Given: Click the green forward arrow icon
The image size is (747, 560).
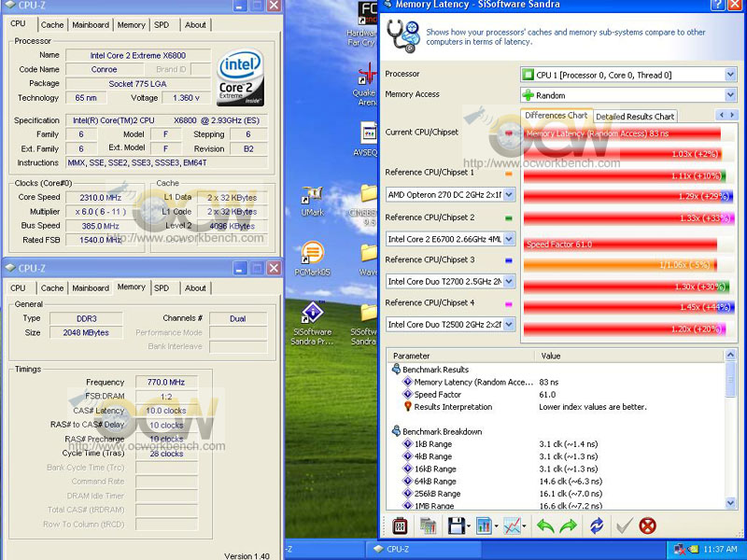Looking at the screenshot, I should pyautogui.click(x=568, y=525).
